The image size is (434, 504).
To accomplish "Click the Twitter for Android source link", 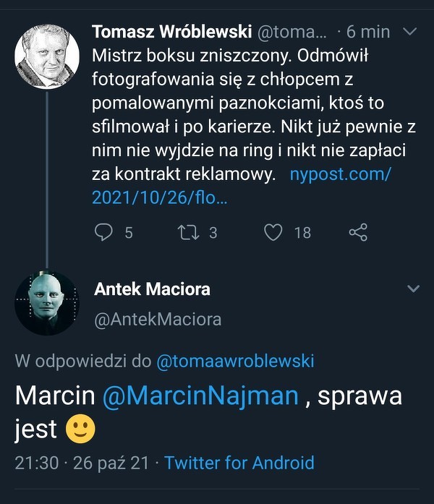I will pyautogui.click(x=239, y=463).
